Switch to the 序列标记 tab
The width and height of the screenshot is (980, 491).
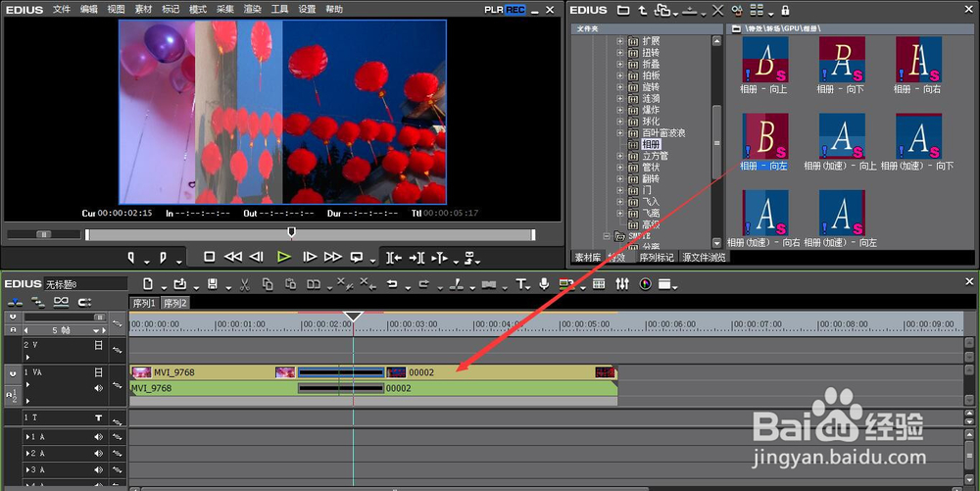656,258
